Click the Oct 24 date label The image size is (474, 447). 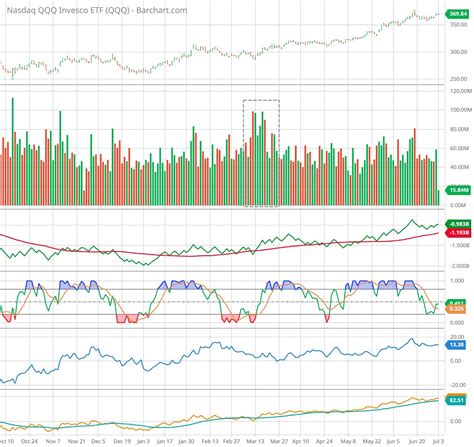pos(29,441)
